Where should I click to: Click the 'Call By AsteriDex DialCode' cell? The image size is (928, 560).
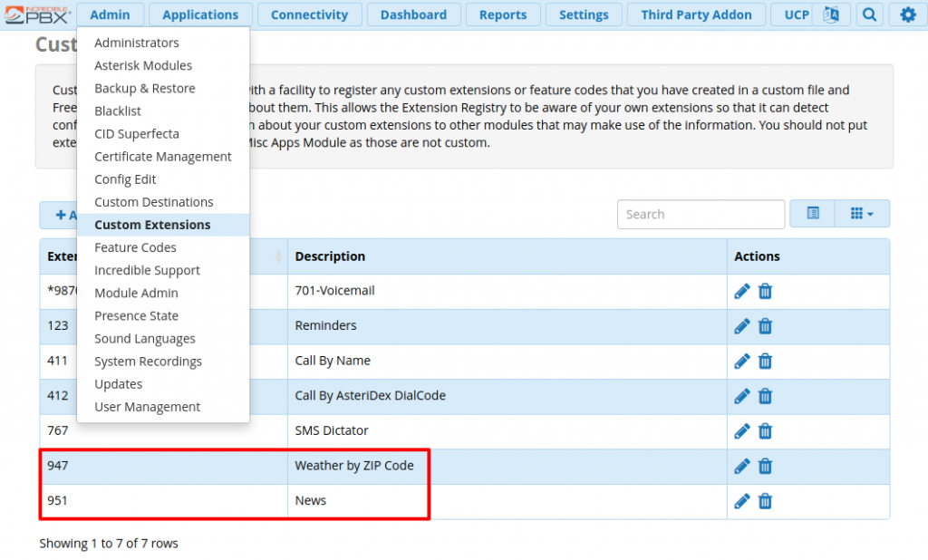point(507,396)
